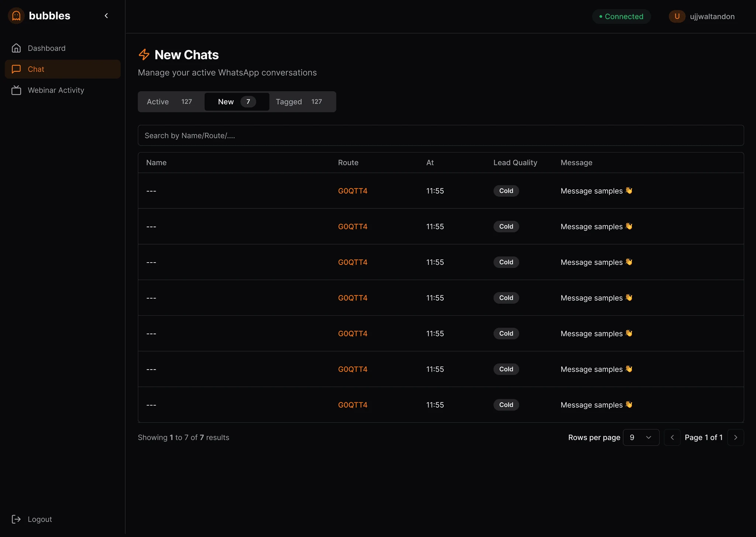Open the Rows per page dropdown
The height and width of the screenshot is (537, 756).
641,437
